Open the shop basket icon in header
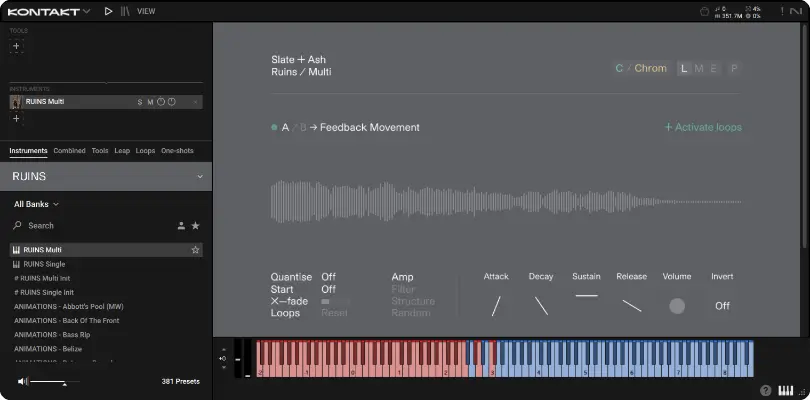Viewport: 810px width, 400px height. [x=704, y=11]
